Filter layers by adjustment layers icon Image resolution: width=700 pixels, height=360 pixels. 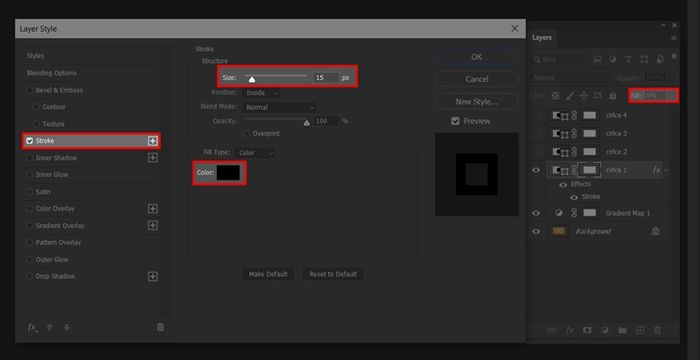612,59
